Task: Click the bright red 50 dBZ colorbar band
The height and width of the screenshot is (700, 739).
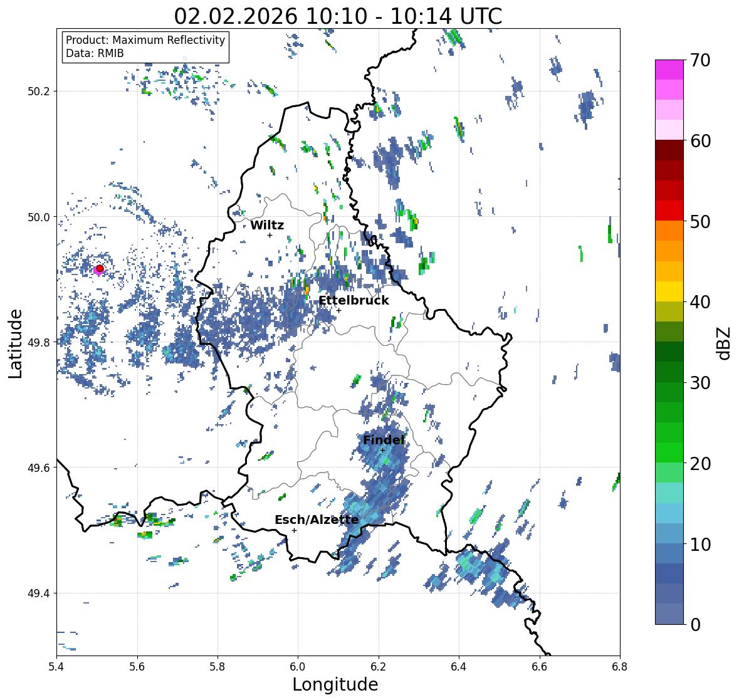Action: click(x=669, y=211)
